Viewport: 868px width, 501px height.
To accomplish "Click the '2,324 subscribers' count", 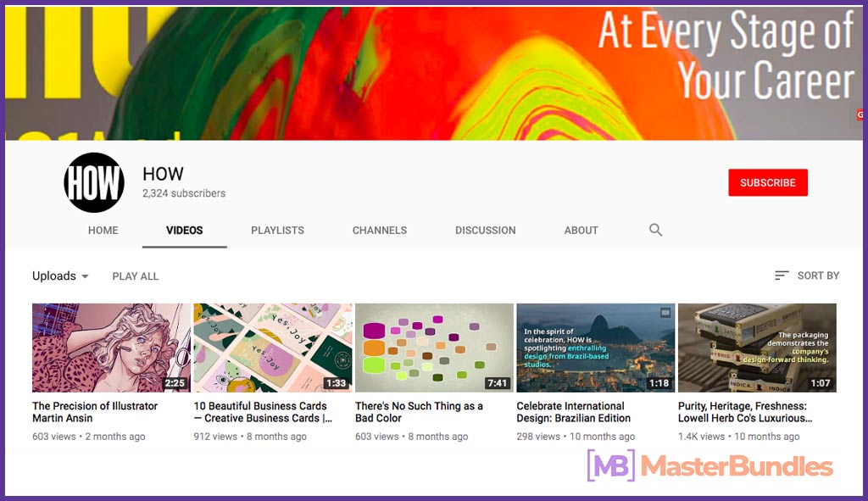I will coord(184,193).
